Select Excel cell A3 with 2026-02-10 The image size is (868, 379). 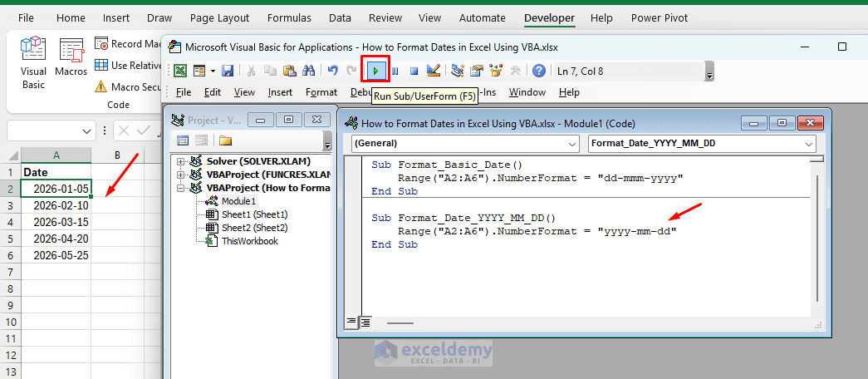[x=56, y=205]
